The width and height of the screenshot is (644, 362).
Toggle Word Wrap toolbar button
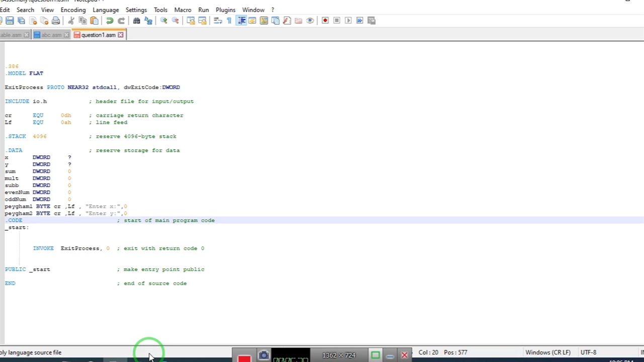pos(218,21)
